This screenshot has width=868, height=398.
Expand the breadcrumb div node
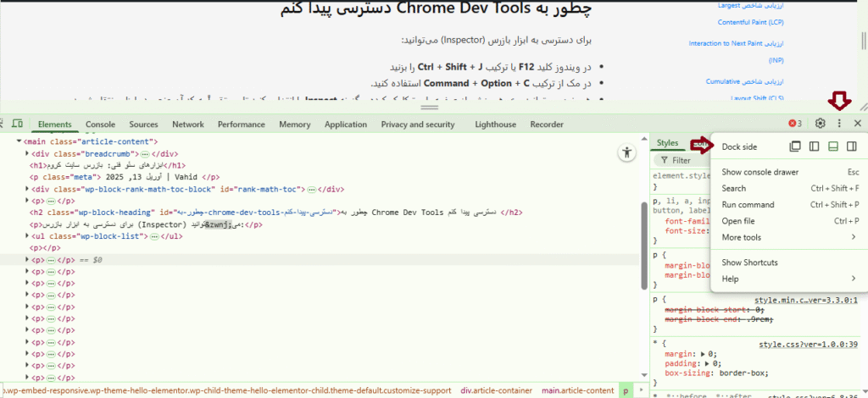(x=27, y=153)
